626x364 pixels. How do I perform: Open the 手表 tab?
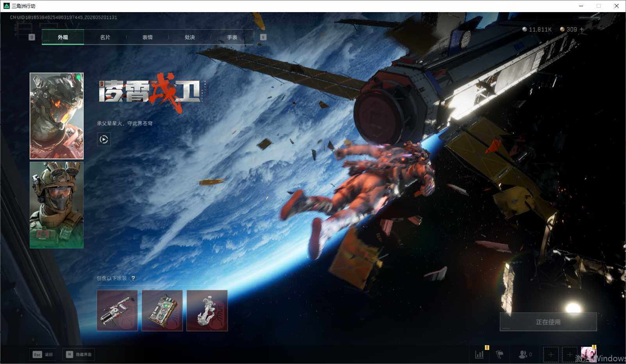(232, 37)
